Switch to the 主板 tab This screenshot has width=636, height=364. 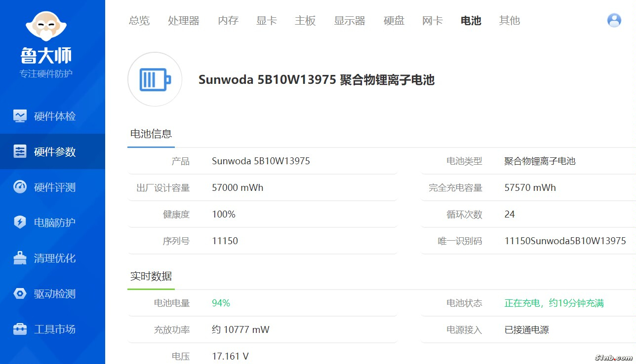click(305, 21)
